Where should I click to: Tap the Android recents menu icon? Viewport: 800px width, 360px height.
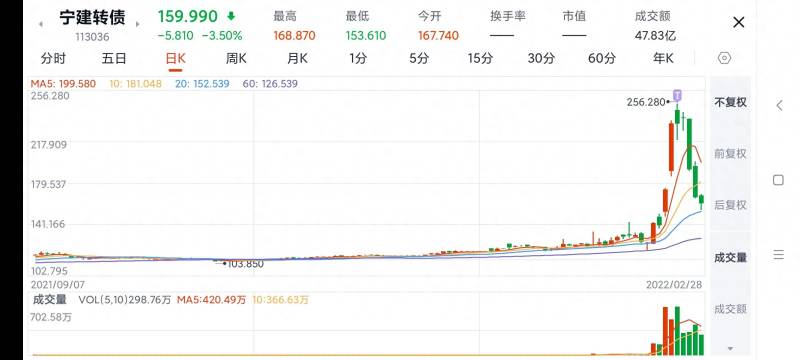coord(778,254)
